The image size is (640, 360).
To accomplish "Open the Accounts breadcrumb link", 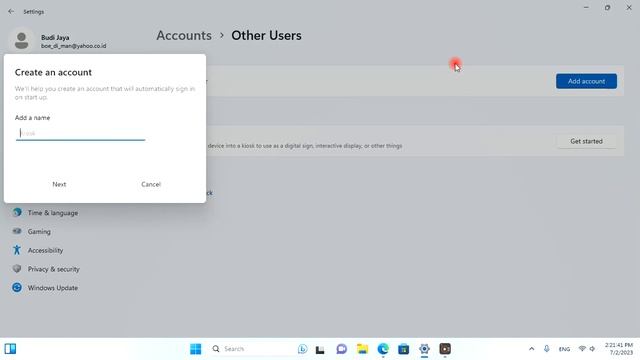I will [x=184, y=36].
